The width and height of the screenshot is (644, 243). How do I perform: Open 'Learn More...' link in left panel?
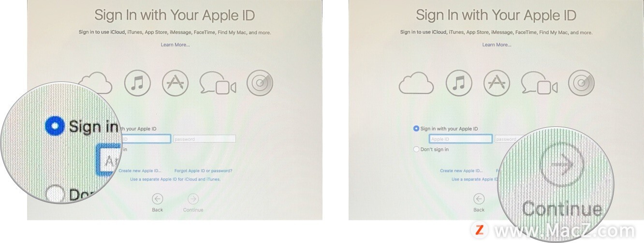[x=175, y=45]
